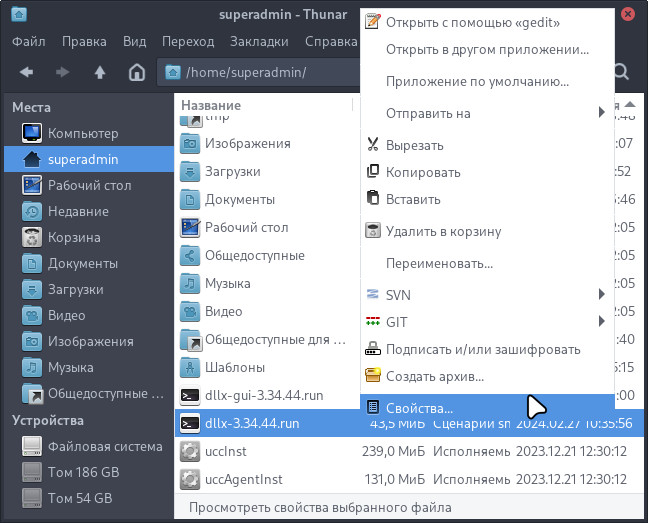Go up to the parent folder

[x=100, y=72]
